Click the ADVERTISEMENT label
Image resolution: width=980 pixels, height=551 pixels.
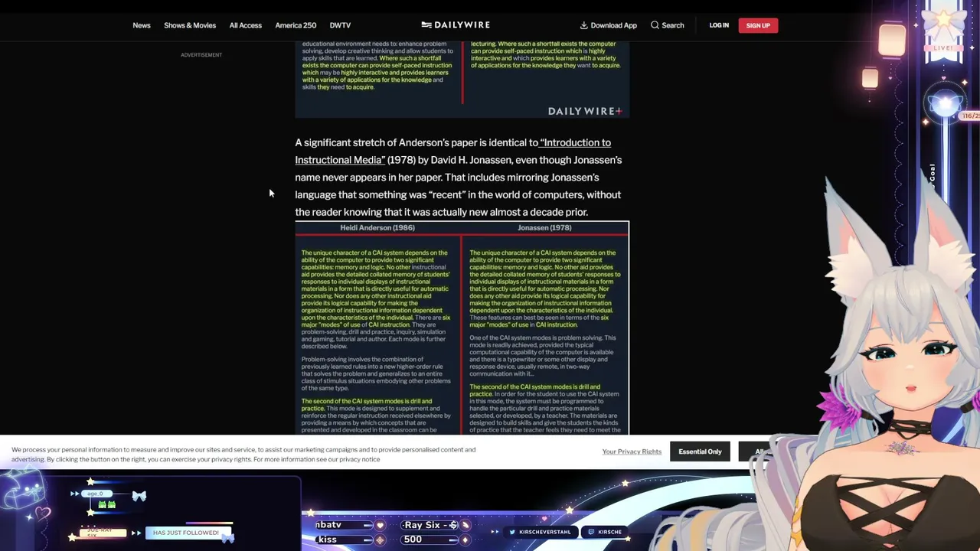pyautogui.click(x=201, y=55)
